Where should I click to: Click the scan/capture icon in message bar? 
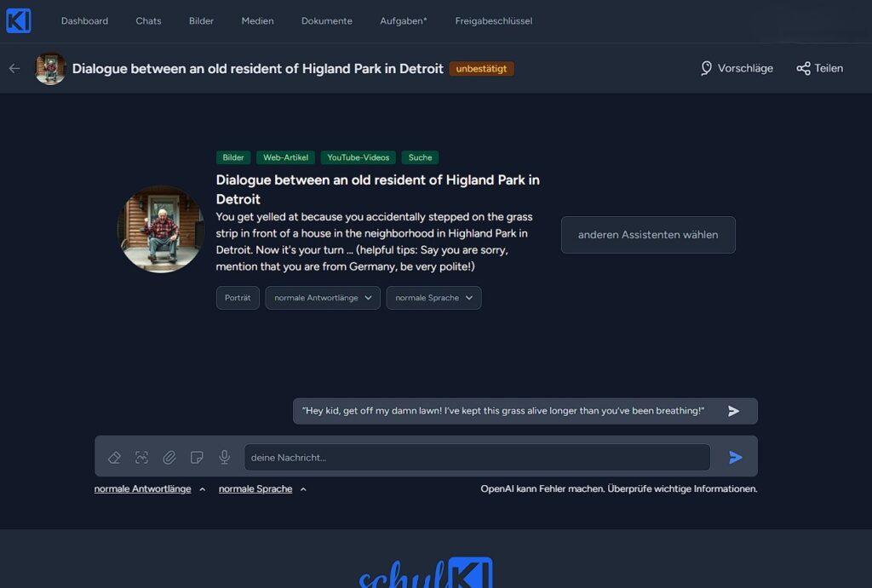click(x=141, y=458)
